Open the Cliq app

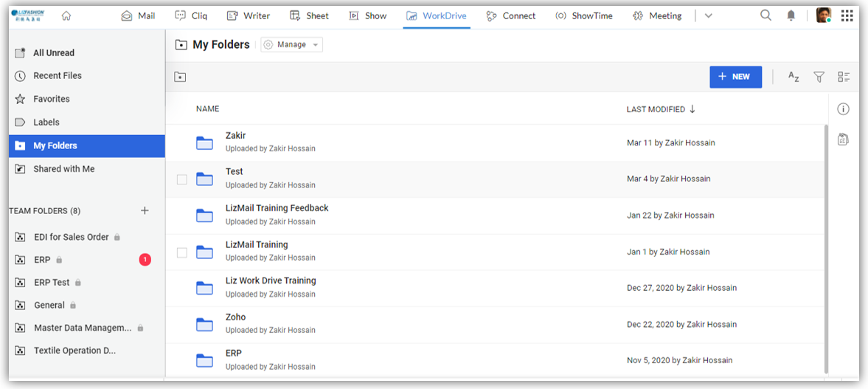[x=190, y=16]
